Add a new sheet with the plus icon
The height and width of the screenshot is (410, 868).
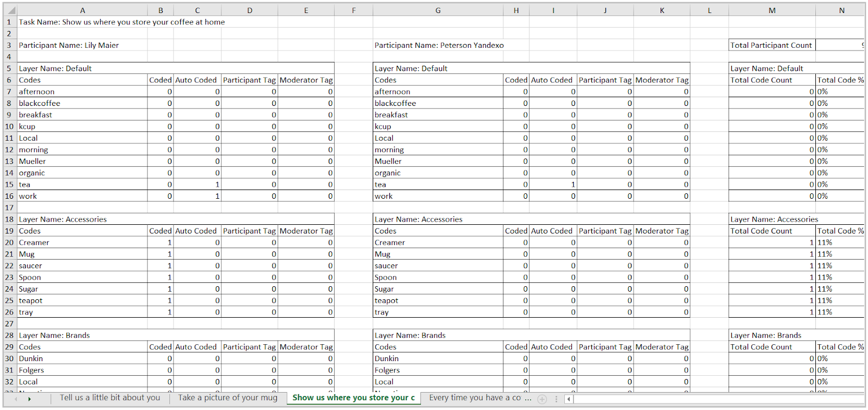542,399
